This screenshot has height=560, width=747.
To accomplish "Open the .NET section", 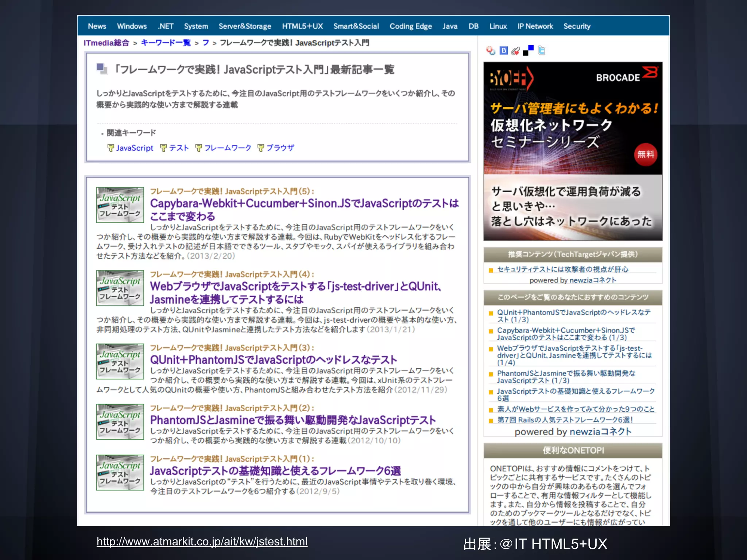I will [x=166, y=26].
